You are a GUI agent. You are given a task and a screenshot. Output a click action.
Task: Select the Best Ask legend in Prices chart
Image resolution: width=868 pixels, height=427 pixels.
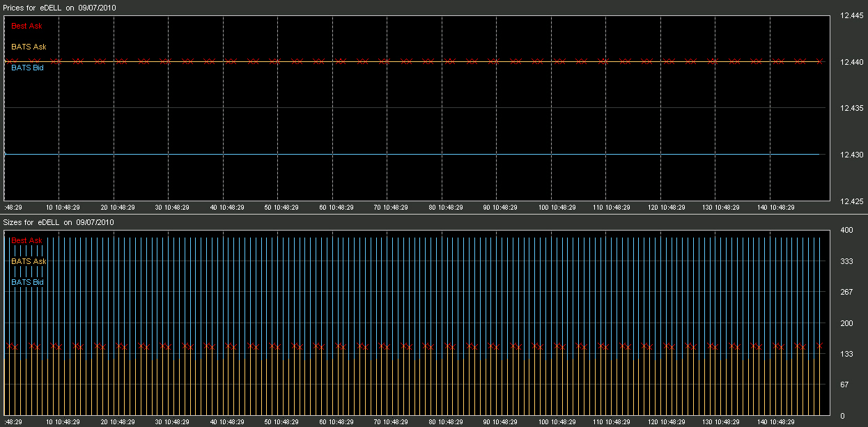point(27,26)
